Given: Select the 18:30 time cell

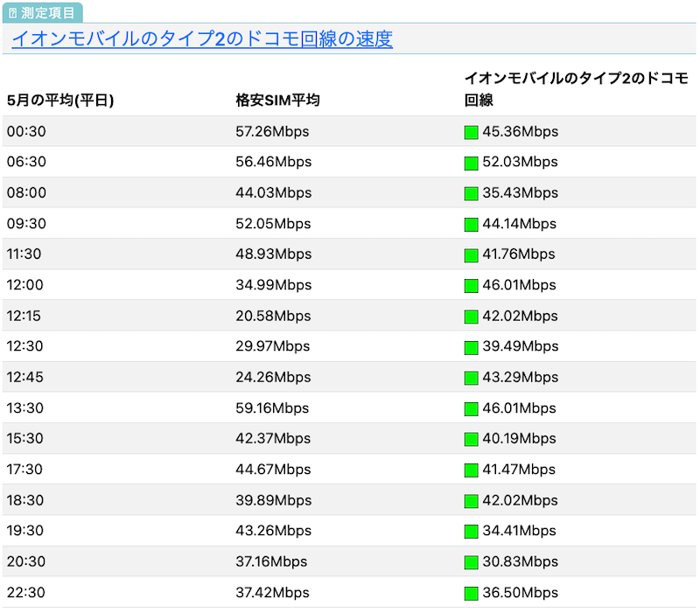Looking at the screenshot, I should [25, 500].
